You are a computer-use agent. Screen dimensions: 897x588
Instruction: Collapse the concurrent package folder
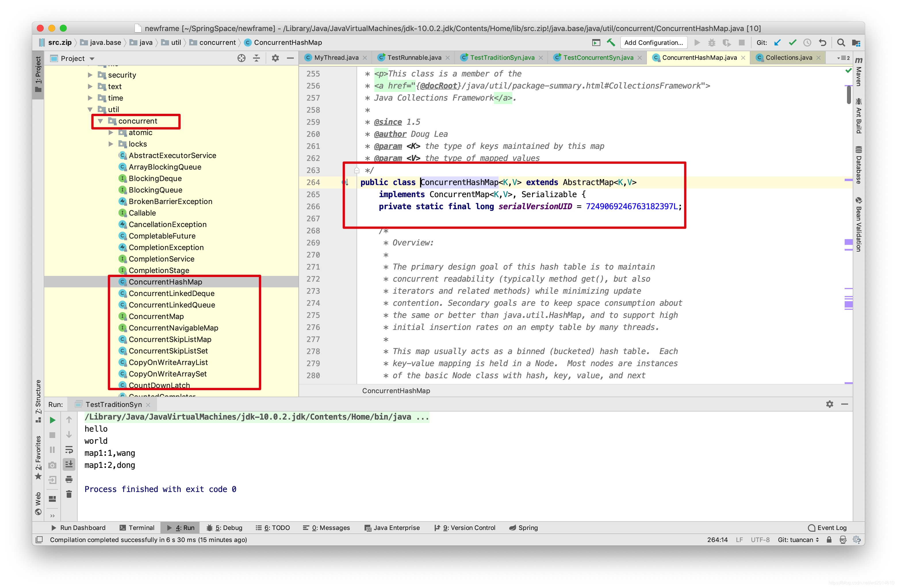tap(100, 121)
